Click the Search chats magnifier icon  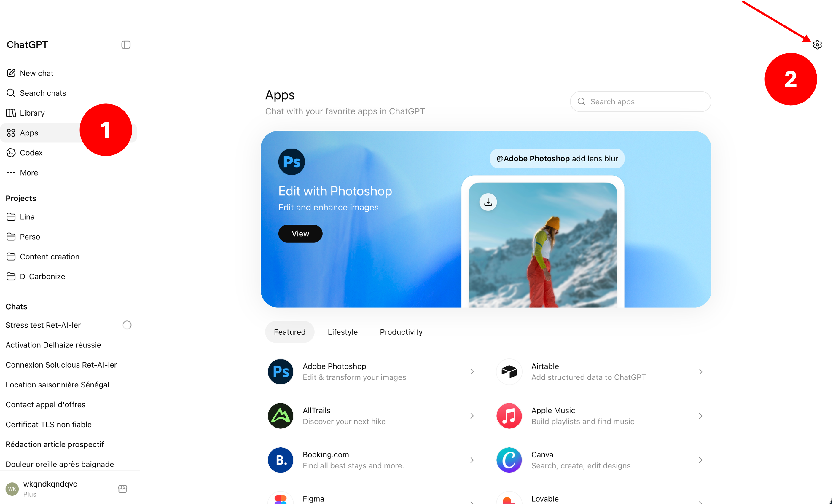(11, 93)
